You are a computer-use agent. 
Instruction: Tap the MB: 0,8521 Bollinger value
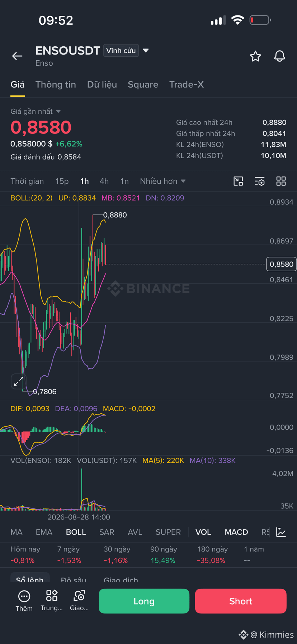tap(121, 198)
